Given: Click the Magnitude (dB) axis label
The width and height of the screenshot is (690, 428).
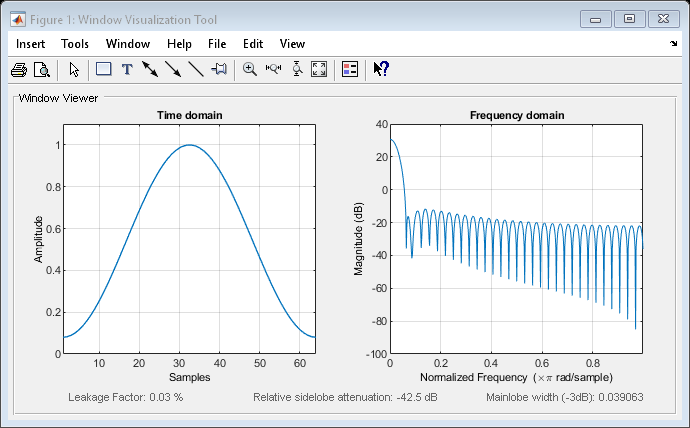Looking at the screenshot, I should click(358, 239).
